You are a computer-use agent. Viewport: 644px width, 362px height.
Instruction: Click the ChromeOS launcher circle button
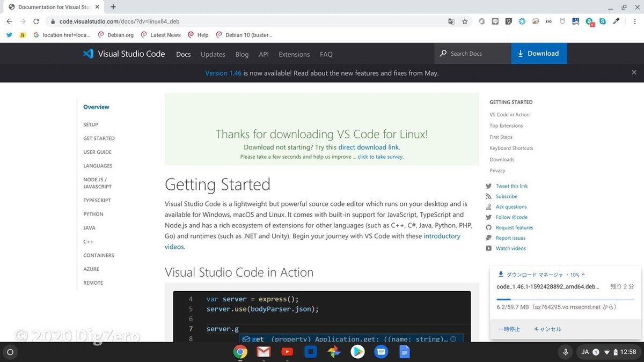[10, 352]
